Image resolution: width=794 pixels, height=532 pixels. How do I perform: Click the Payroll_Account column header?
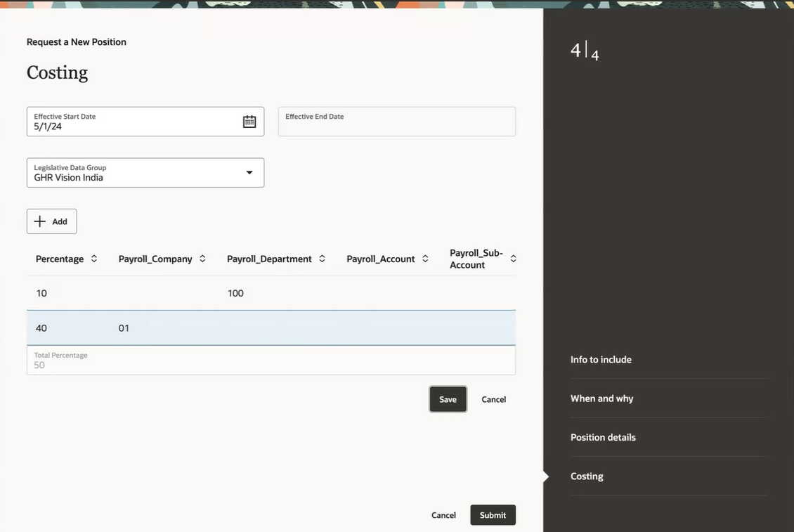pyautogui.click(x=381, y=259)
